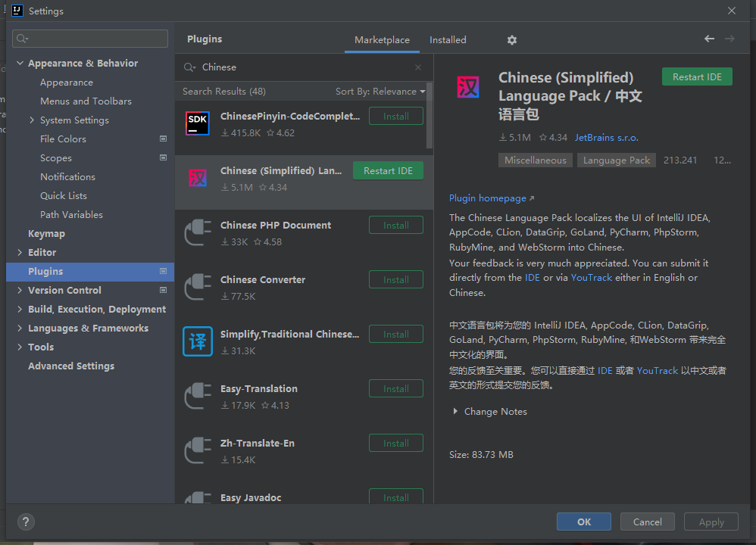756x545 pixels.
Task: Install Easy Javadoc plugin
Action: (x=396, y=497)
